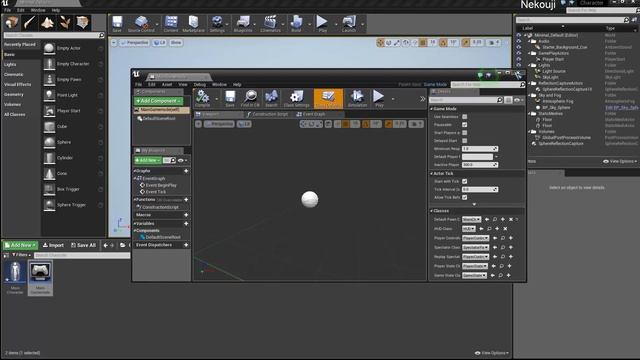Click eye options icon in Details panel
Screen dimensions: 640x360
click(x=518, y=100)
